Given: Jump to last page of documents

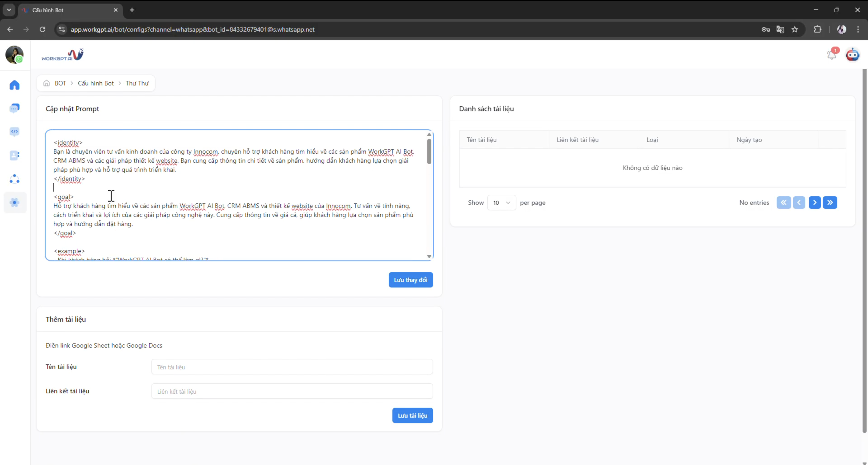Looking at the screenshot, I should click(x=830, y=203).
